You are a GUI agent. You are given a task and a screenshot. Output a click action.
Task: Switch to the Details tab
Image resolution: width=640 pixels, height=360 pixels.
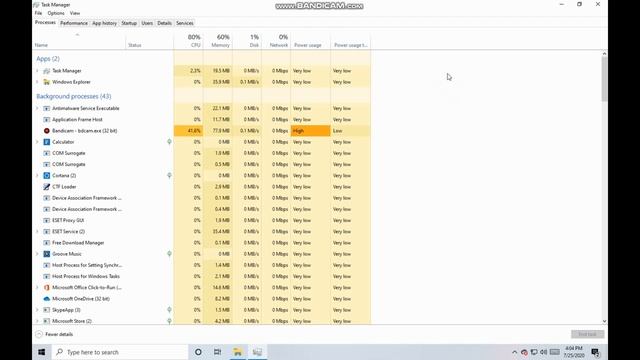click(x=164, y=23)
